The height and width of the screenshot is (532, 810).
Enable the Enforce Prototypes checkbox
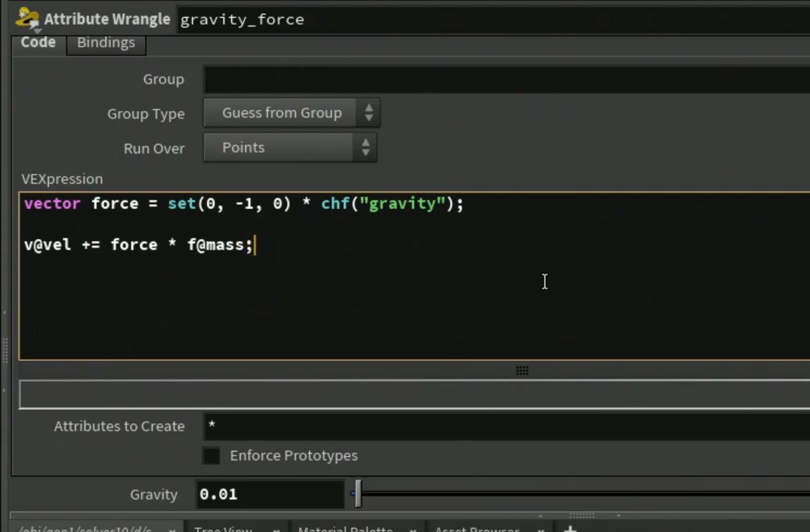tap(211, 456)
